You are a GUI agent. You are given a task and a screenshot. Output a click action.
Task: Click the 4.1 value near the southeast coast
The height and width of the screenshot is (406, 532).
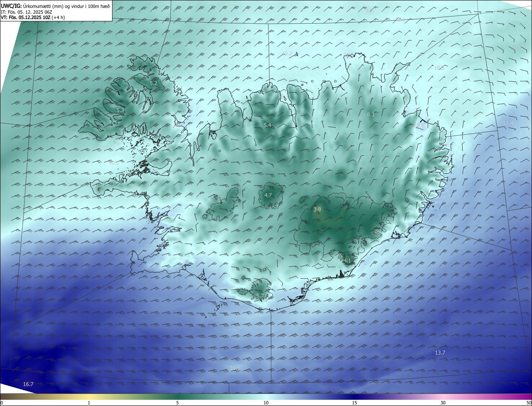point(347,261)
